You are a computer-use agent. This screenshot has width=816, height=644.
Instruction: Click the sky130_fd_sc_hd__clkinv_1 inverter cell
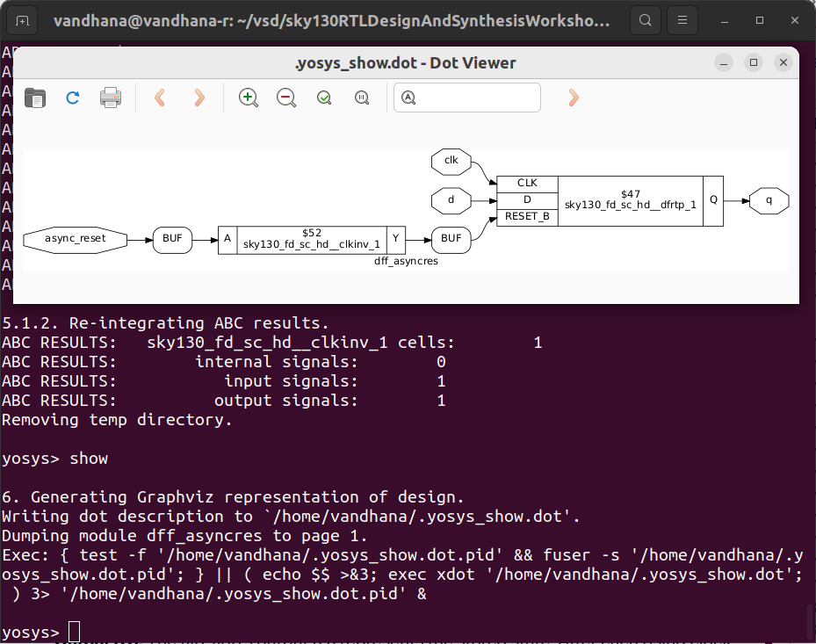click(310, 239)
